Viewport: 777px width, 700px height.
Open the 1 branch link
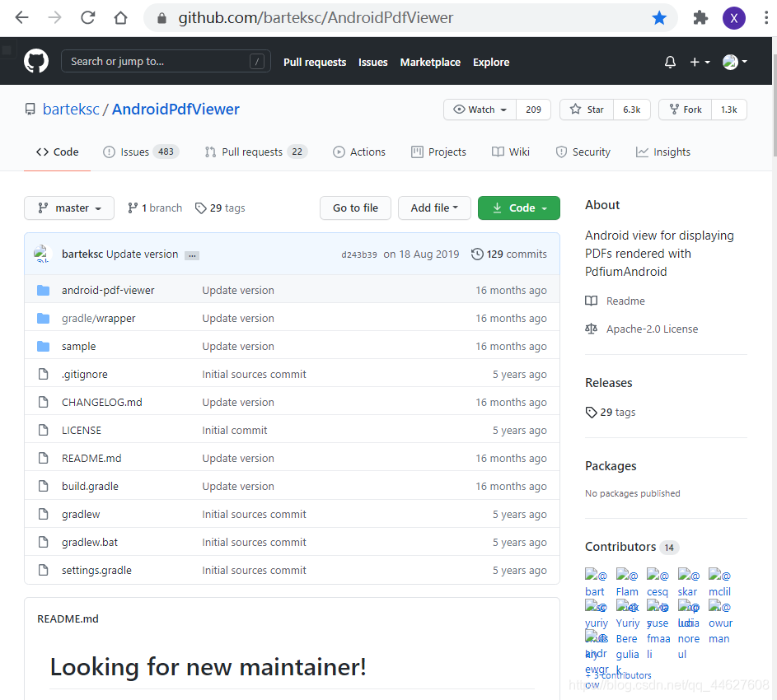tap(155, 208)
